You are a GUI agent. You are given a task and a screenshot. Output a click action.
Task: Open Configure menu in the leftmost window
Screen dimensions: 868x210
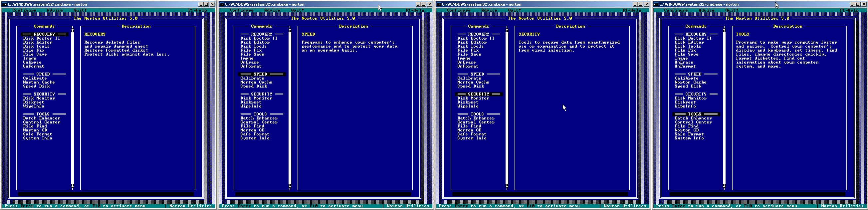[24, 10]
